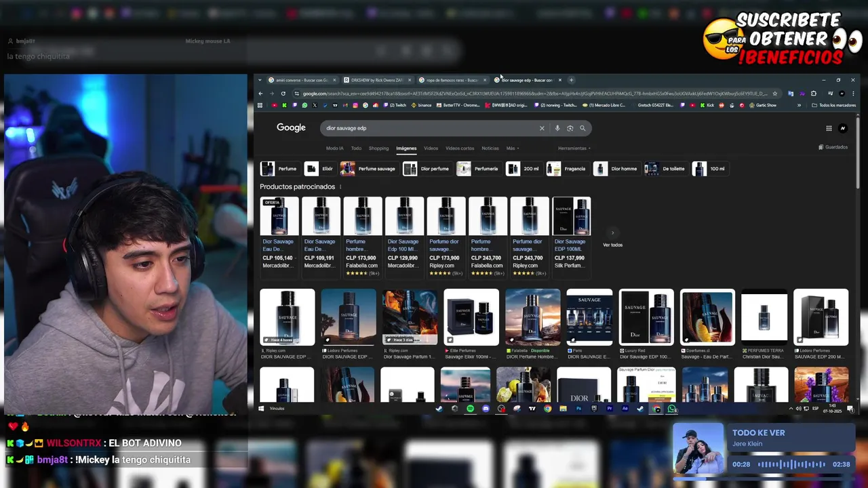Open options for Productos patrocinados
868x488 pixels.
340,187
